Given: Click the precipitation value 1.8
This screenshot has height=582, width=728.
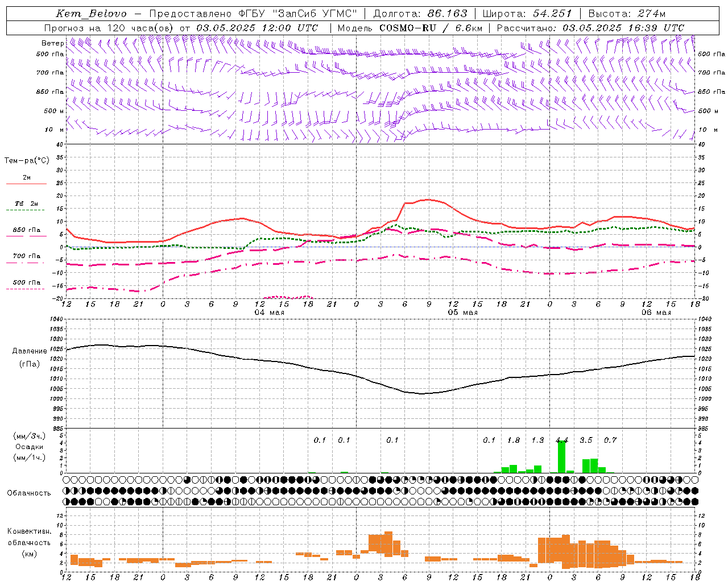Looking at the screenshot, I should [x=514, y=440].
